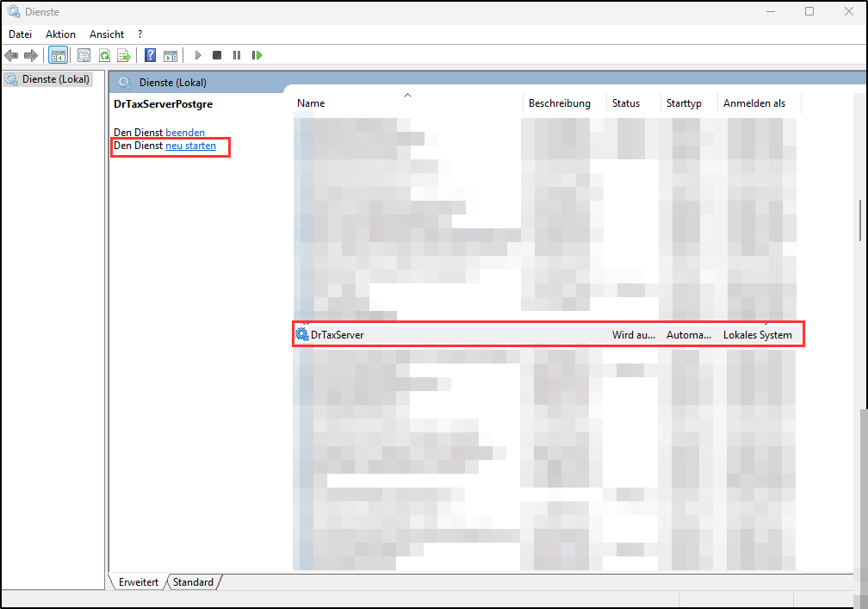The image size is (868, 609).
Task: Click the 'beenden' link to stop the service
Action: [x=185, y=133]
